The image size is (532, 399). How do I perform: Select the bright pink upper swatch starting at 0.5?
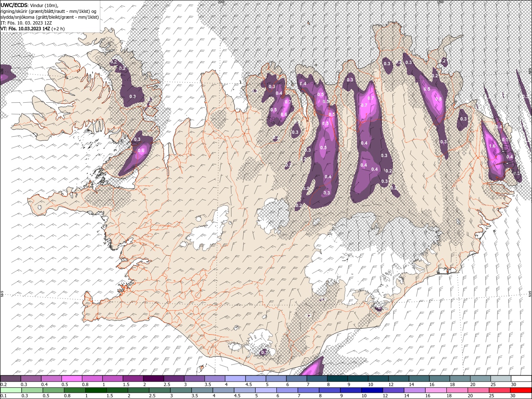tap(72, 378)
